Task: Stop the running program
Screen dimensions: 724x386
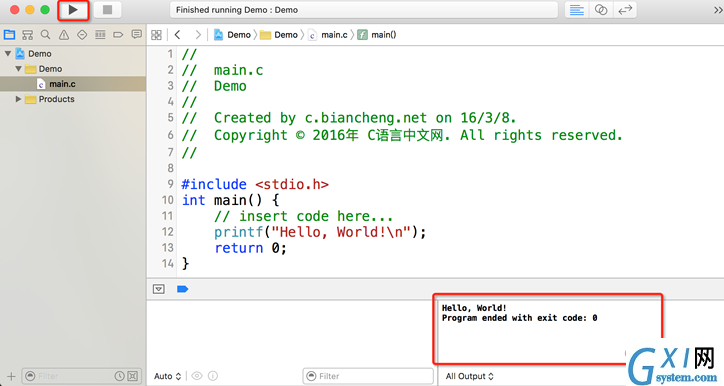Action: coord(107,10)
